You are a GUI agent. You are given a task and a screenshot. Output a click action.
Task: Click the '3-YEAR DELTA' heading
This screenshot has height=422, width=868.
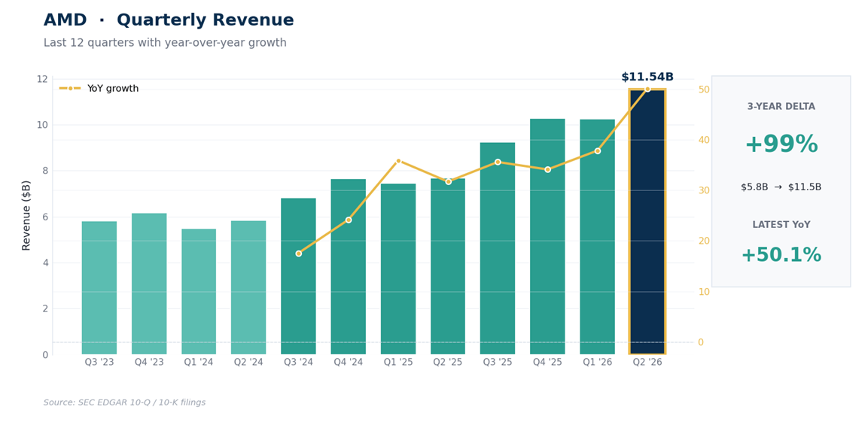coord(781,107)
